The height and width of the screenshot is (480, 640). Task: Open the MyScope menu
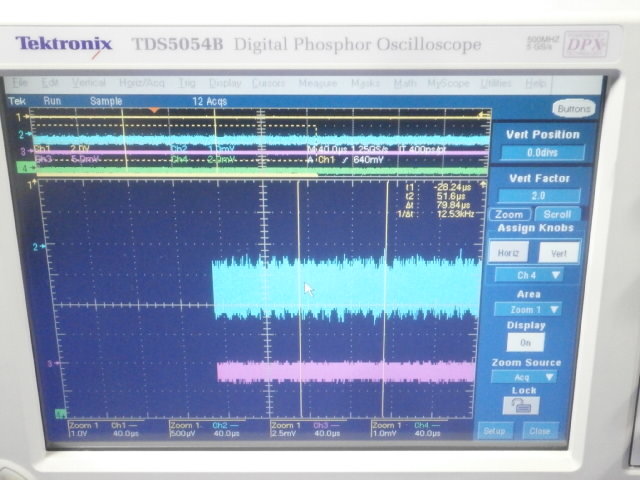[x=448, y=83]
